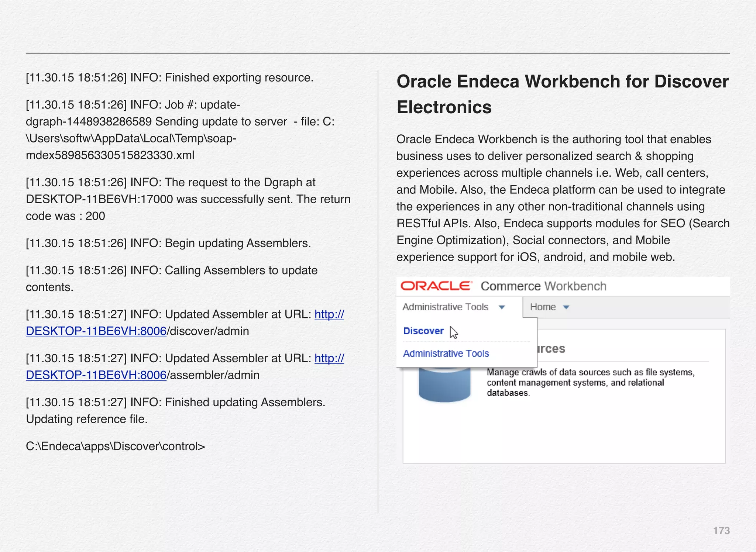Click the partially hidden 'rces' panel heading
This screenshot has height=552, width=756.
[x=551, y=349]
